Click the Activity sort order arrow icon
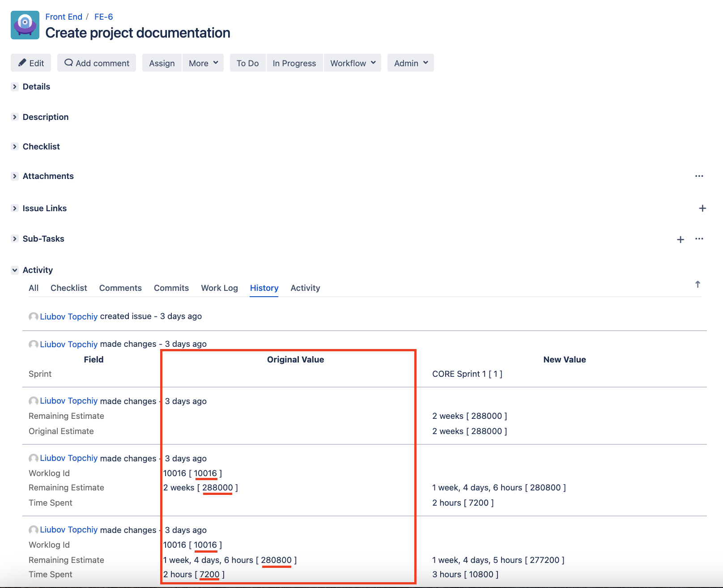723x588 pixels. click(x=697, y=285)
